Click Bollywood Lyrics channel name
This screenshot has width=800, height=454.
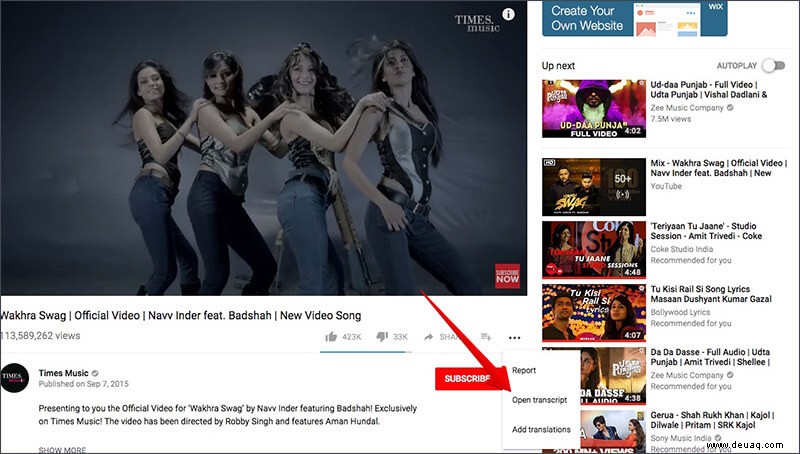(x=680, y=312)
